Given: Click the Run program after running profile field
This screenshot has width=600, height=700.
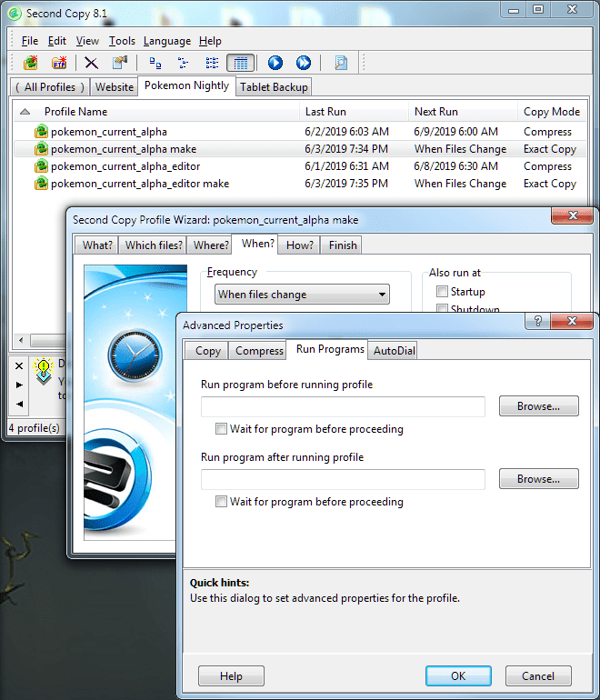Looking at the screenshot, I should [343, 479].
